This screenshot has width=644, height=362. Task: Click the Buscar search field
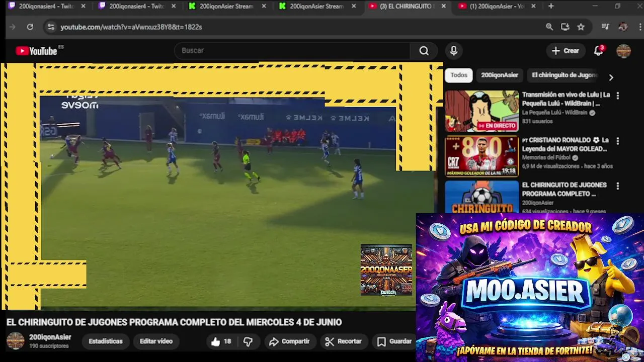[x=292, y=51]
